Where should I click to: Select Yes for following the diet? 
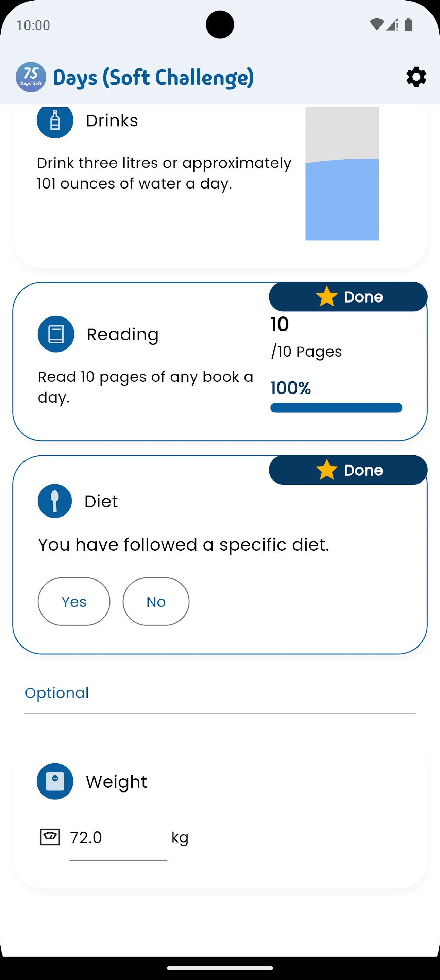[74, 602]
